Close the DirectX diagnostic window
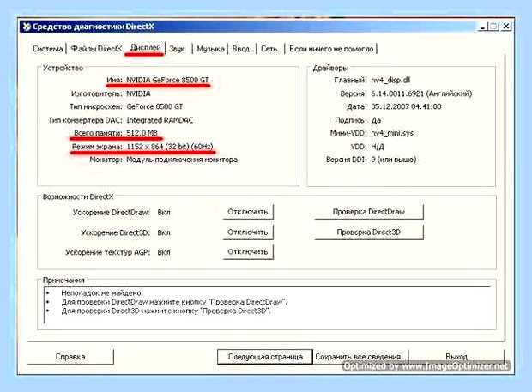 pyautogui.click(x=506, y=27)
